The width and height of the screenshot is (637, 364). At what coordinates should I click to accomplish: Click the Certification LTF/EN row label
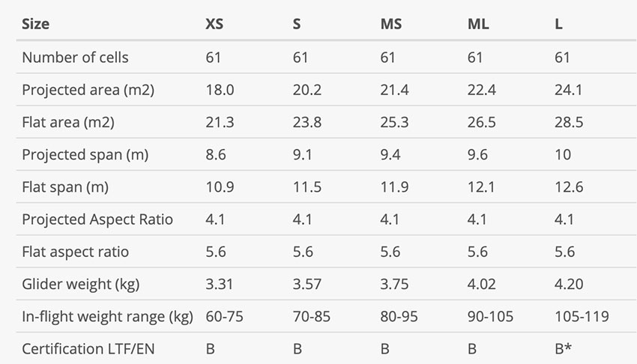[88, 349]
